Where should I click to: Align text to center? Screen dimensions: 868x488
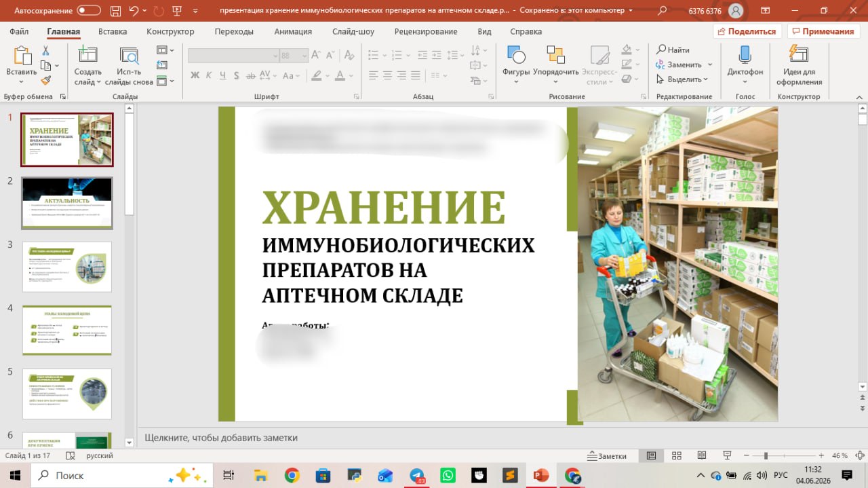point(387,75)
